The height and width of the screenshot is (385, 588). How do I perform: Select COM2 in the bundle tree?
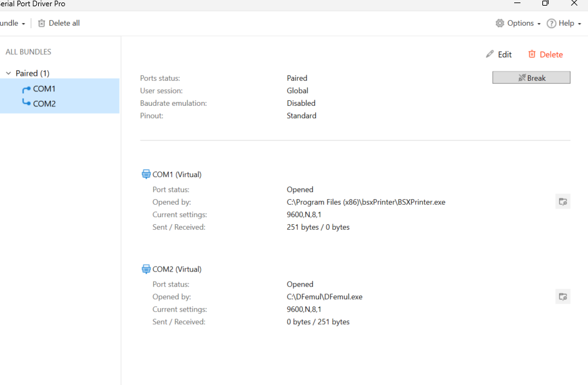44,103
